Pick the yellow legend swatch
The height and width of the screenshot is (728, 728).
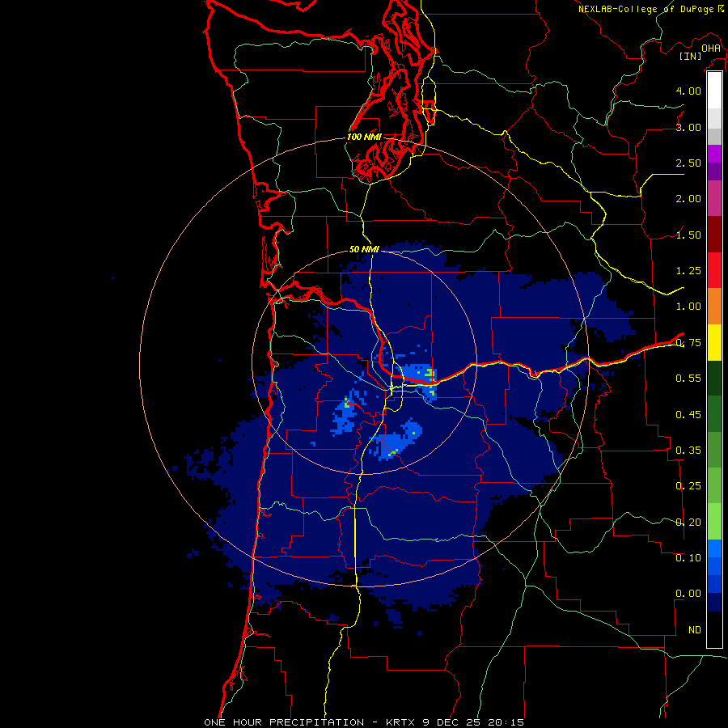coord(714,342)
